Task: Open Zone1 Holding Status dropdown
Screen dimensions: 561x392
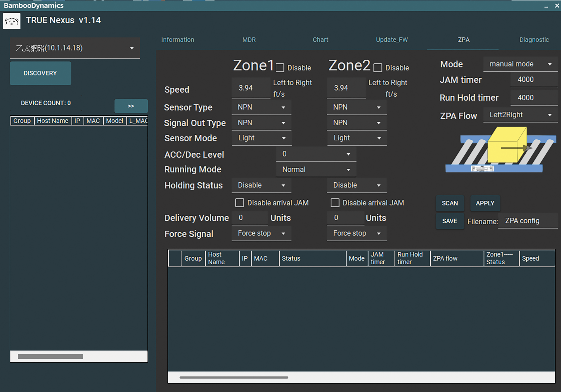Action: click(261, 185)
